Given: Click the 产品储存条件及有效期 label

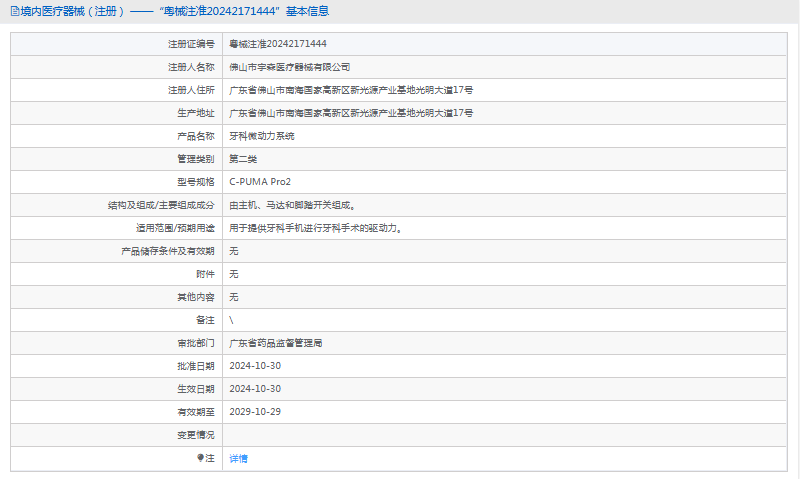Looking at the screenshot, I should pos(168,251).
